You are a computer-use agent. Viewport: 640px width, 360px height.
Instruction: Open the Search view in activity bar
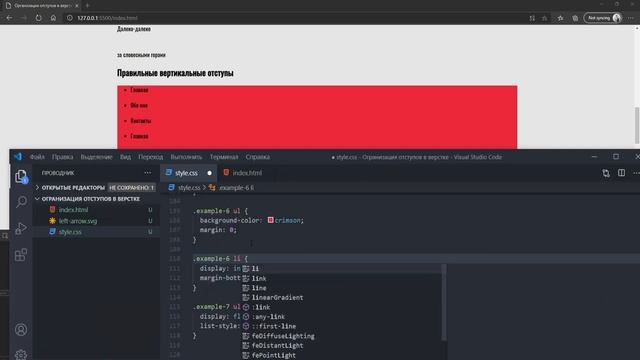(21, 202)
